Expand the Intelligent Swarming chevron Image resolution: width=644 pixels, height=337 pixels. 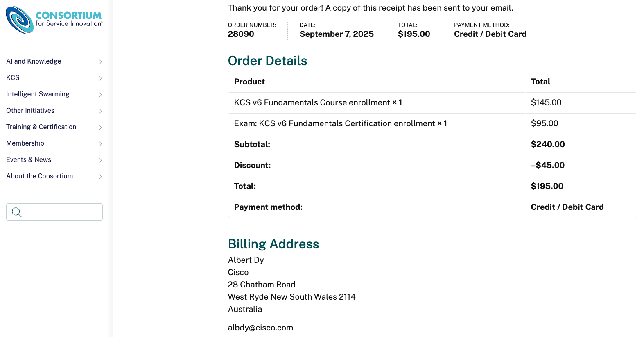(100, 95)
